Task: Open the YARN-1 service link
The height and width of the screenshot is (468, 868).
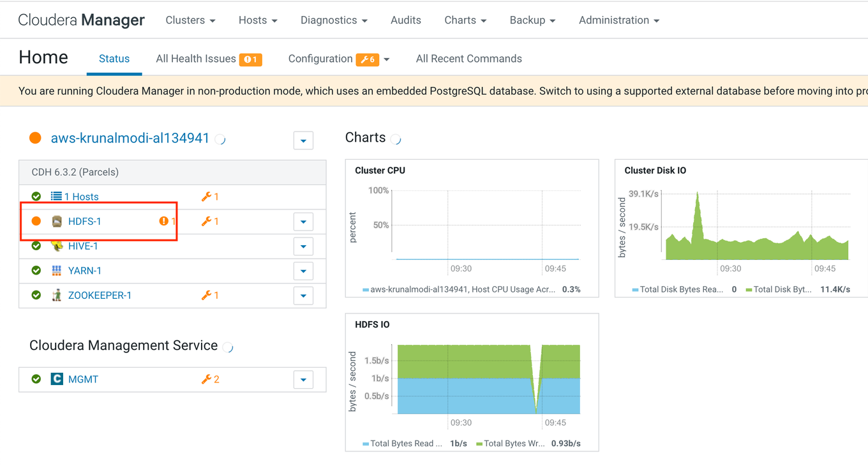Action: pyautogui.click(x=85, y=271)
